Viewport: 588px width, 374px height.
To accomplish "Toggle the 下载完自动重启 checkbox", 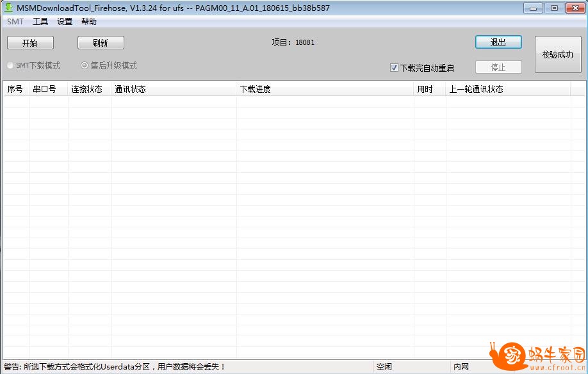I will (422, 68).
